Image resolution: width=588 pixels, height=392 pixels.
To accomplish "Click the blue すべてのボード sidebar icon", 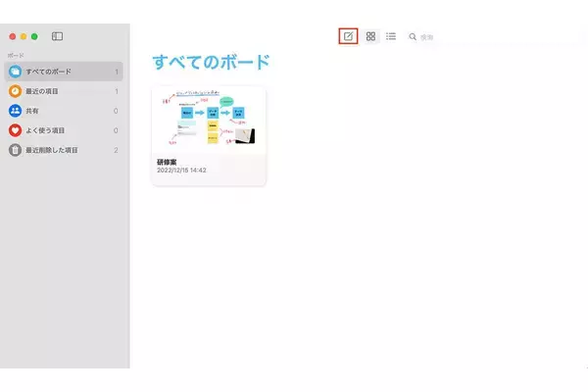I will point(15,72).
